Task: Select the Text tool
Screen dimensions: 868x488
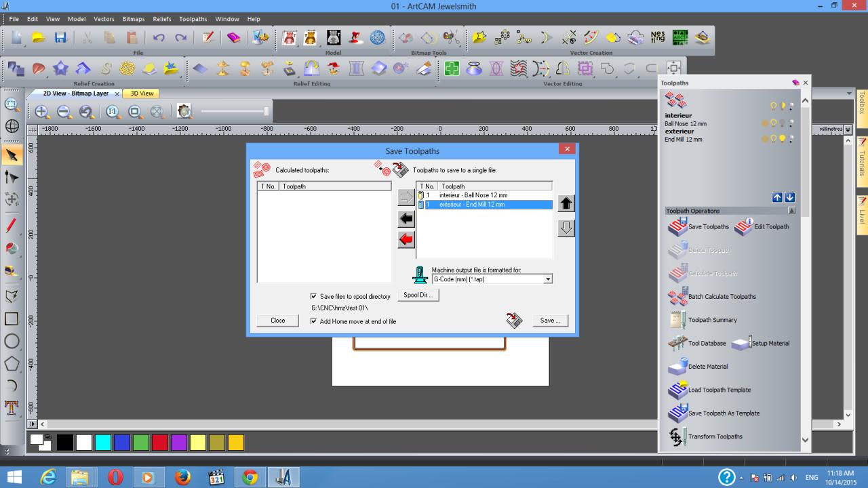Action: click(x=12, y=407)
